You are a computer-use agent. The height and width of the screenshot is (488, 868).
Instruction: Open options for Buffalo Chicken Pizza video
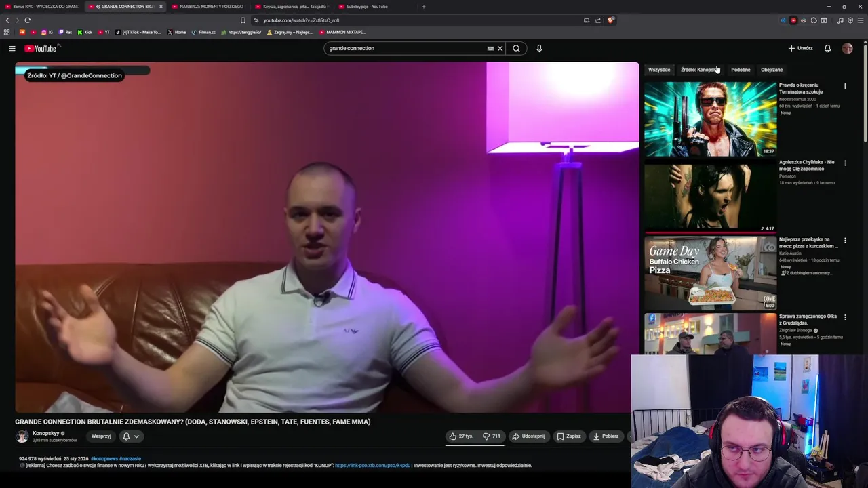845,240
